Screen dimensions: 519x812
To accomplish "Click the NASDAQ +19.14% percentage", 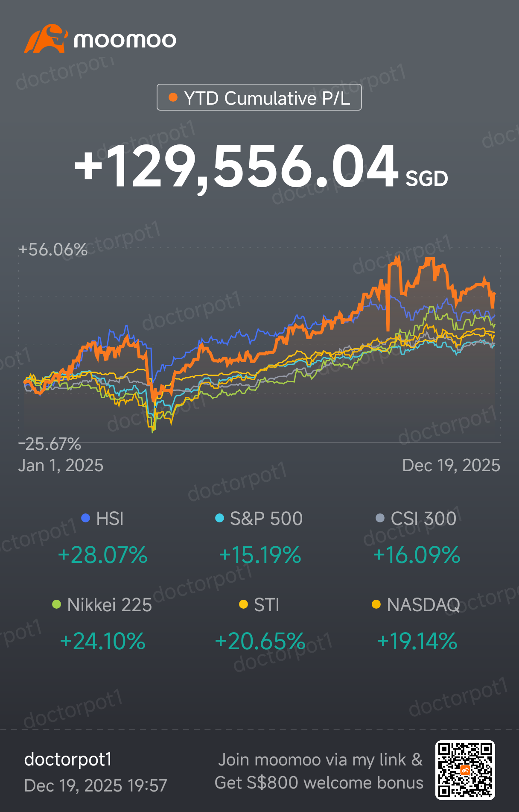I will [x=417, y=641].
